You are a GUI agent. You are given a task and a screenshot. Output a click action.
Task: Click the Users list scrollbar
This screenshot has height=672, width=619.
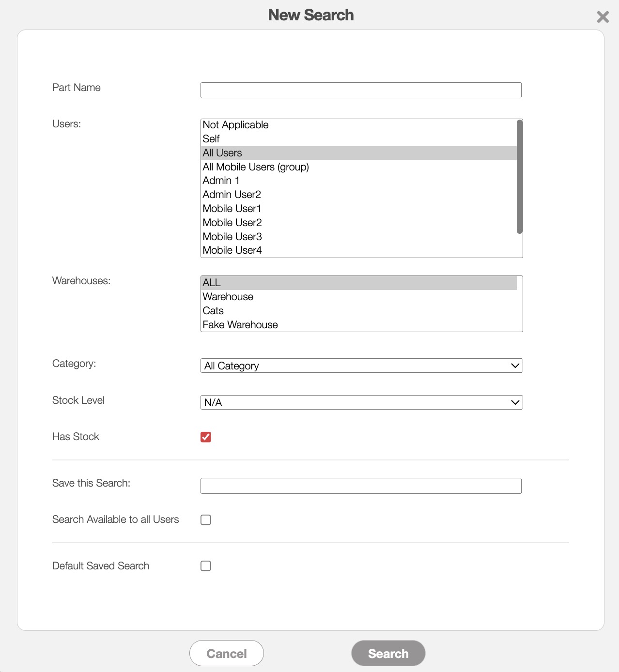click(x=519, y=177)
